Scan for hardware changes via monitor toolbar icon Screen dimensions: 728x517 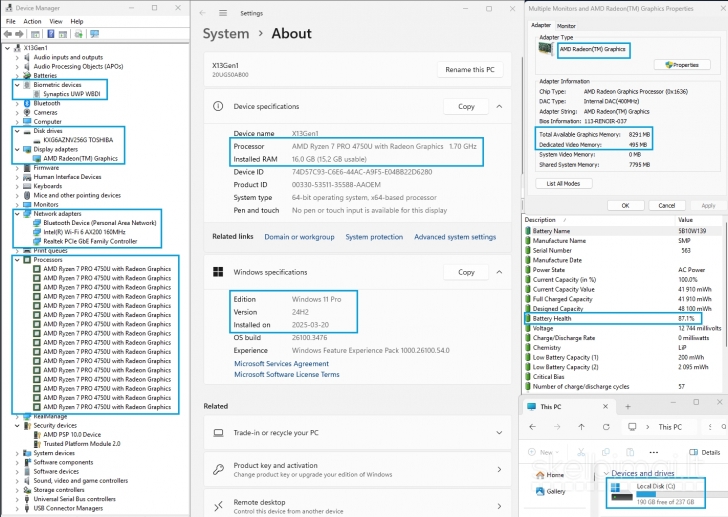click(x=94, y=34)
